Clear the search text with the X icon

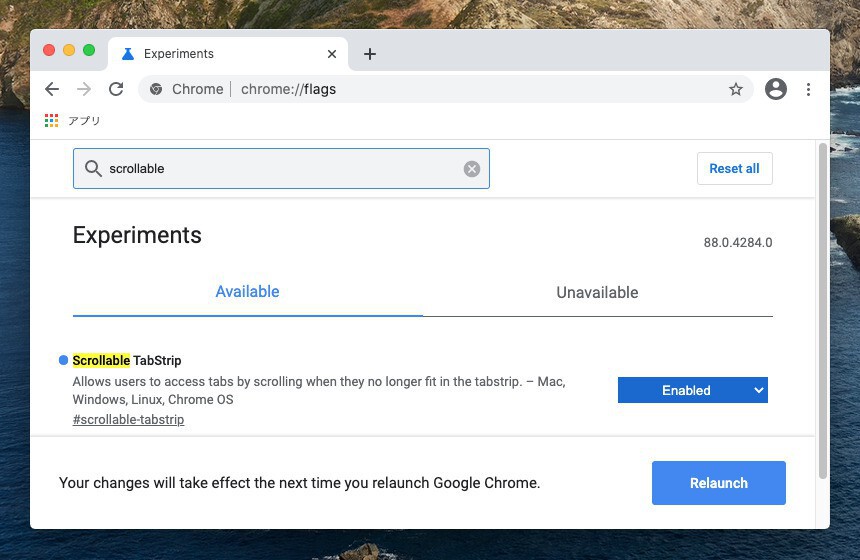coord(472,169)
